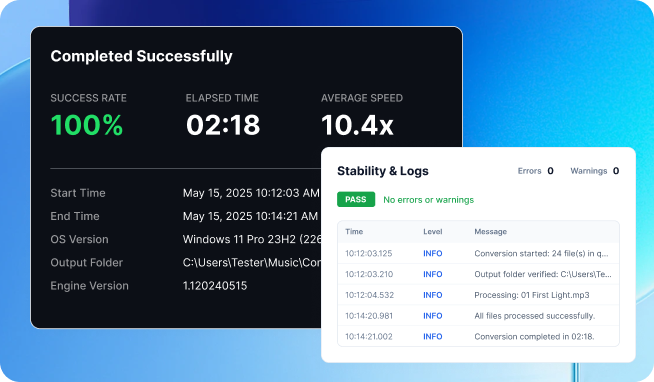The image size is (654, 382).
Task: Click the Errors count label
Action: pyautogui.click(x=529, y=171)
